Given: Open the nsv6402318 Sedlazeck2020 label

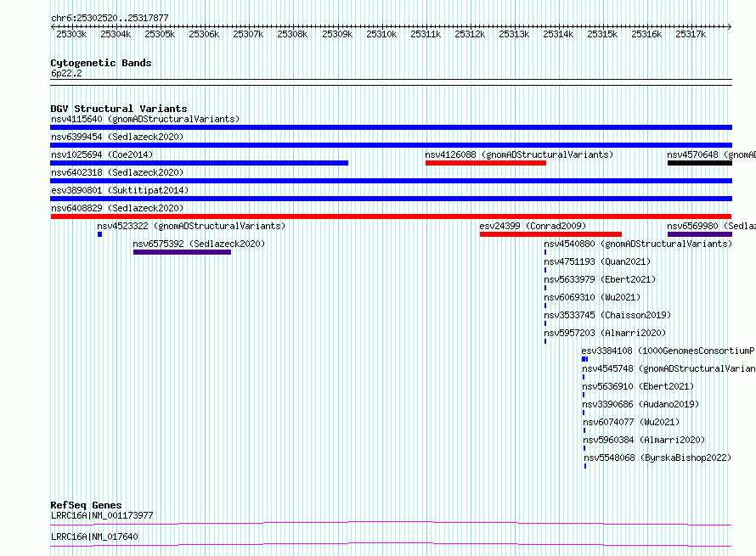Looking at the screenshot, I should 117,172.
